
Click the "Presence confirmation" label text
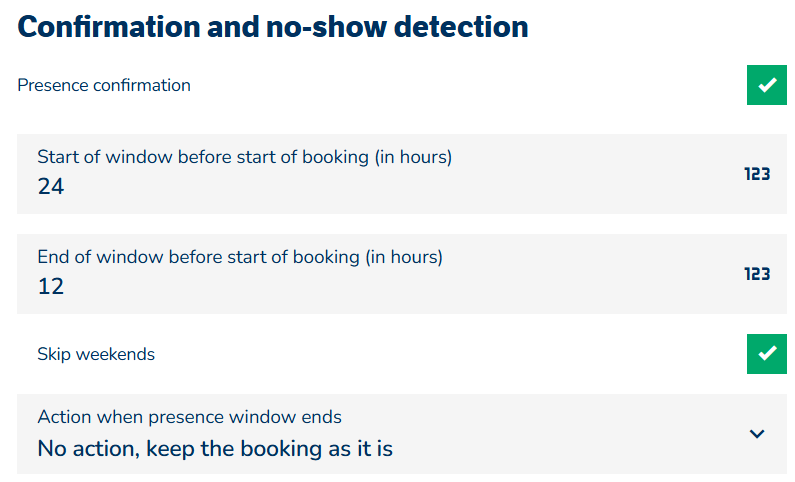[104, 85]
